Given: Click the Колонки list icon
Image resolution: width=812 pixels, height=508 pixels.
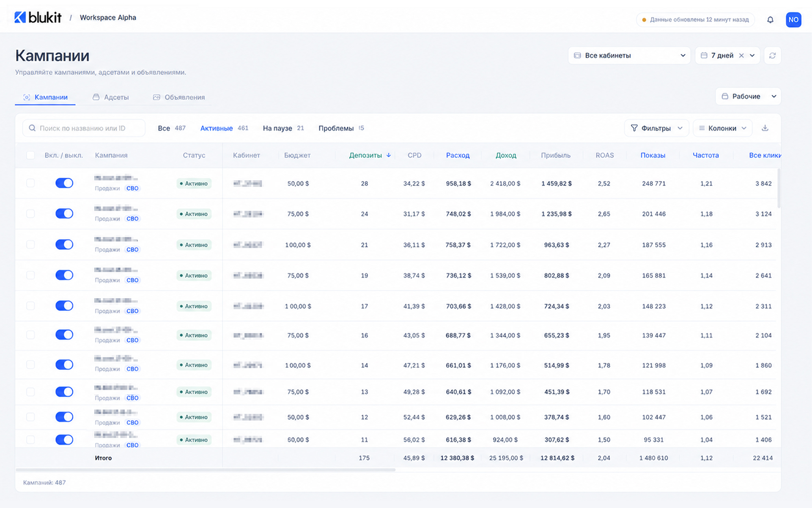Looking at the screenshot, I should point(702,128).
